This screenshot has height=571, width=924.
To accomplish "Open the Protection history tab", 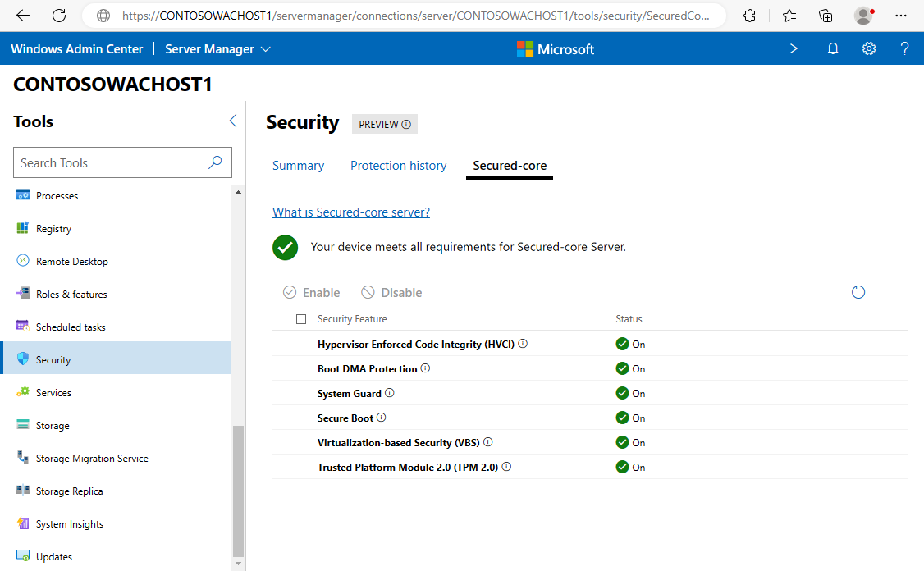I will tap(398, 166).
